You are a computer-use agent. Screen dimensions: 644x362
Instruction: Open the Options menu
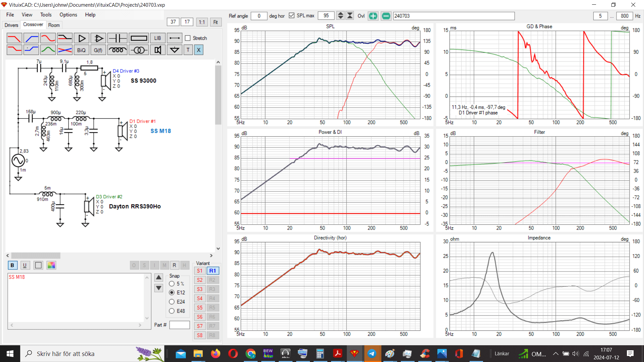pos(68,15)
